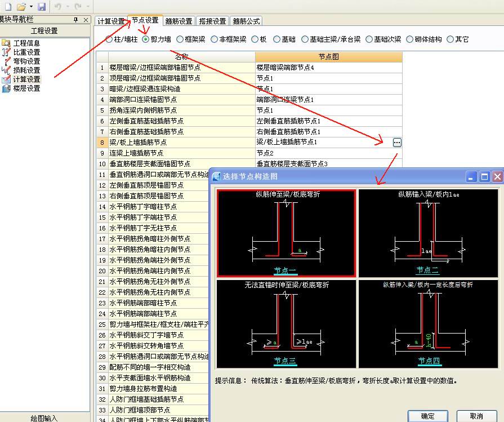Switch to the 箍筋设置 tab
Screen dimensions: 504x422
(x=179, y=21)
